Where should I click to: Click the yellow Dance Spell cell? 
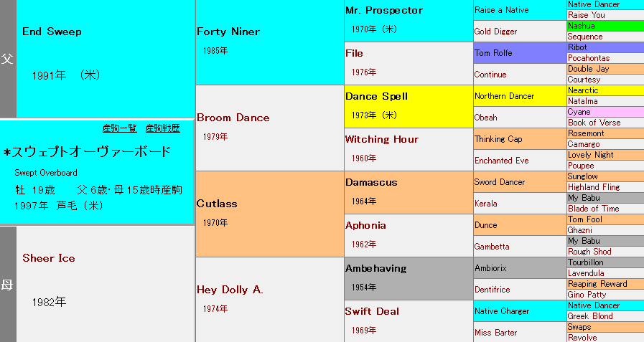click(x=409, y=107)
